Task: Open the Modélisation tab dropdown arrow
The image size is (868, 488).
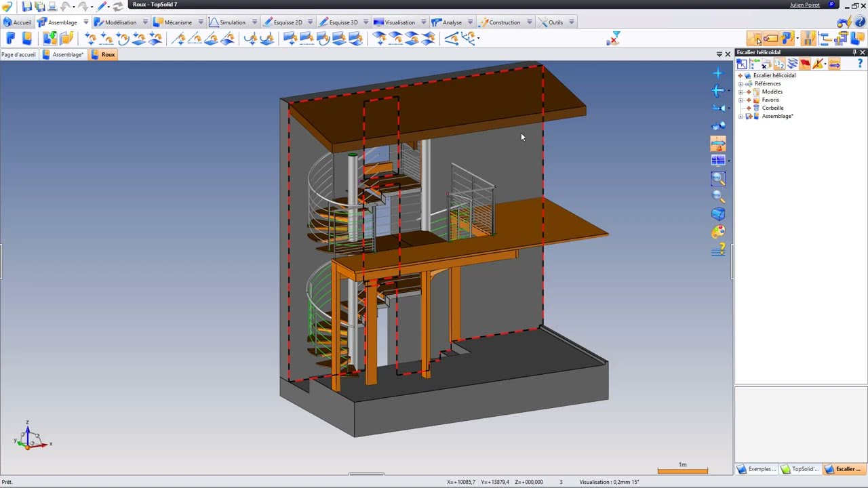Action: pyautogui.click(x=144, y=22)
